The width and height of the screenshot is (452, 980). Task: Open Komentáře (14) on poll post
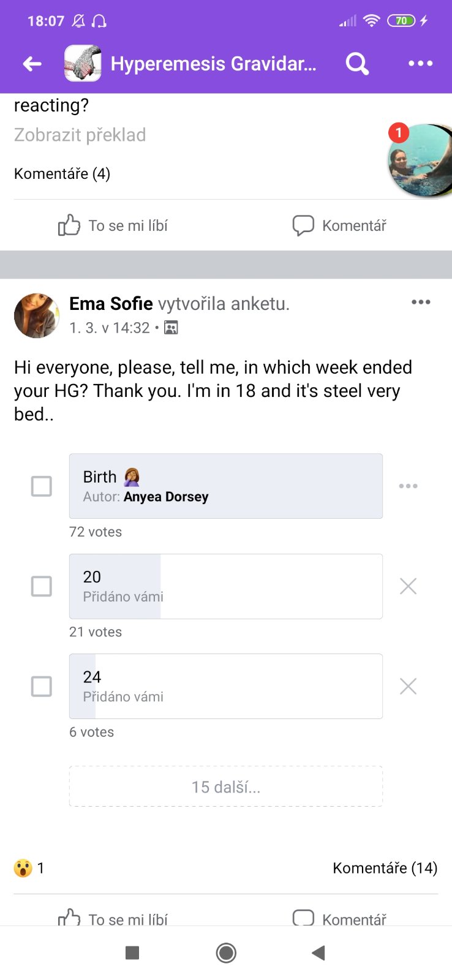pos(385,868)
